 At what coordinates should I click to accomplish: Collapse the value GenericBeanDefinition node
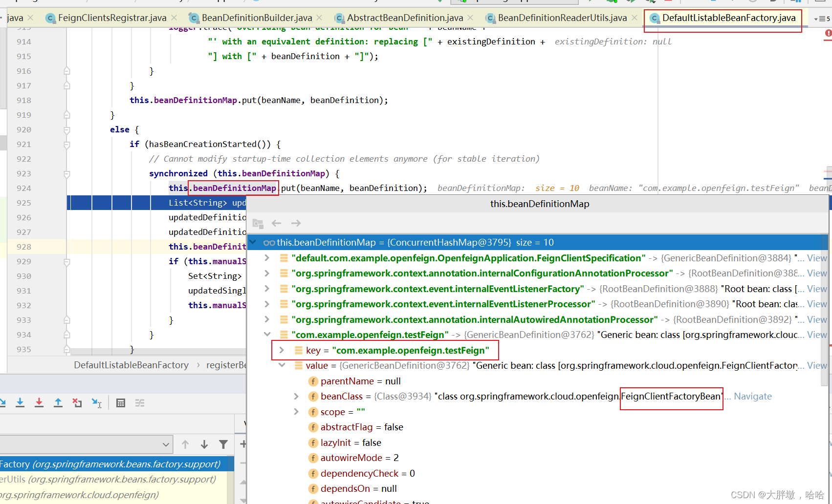click(x=282, y=365)
